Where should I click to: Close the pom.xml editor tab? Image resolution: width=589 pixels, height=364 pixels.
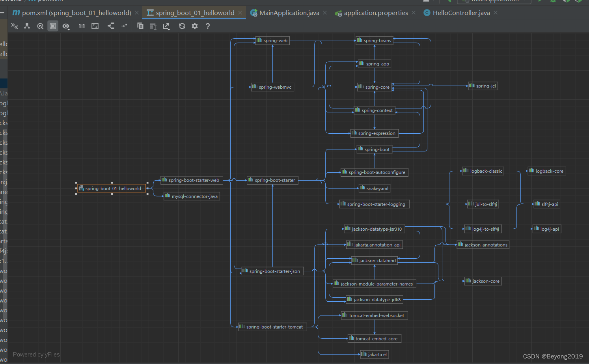pyautogui.click(x=137, y=13)
